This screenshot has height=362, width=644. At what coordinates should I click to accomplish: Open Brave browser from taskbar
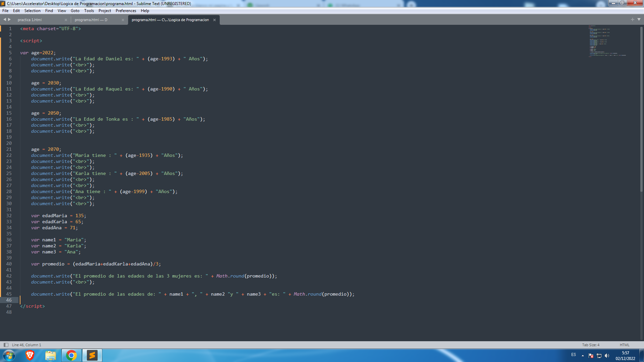tap(30, 355)
